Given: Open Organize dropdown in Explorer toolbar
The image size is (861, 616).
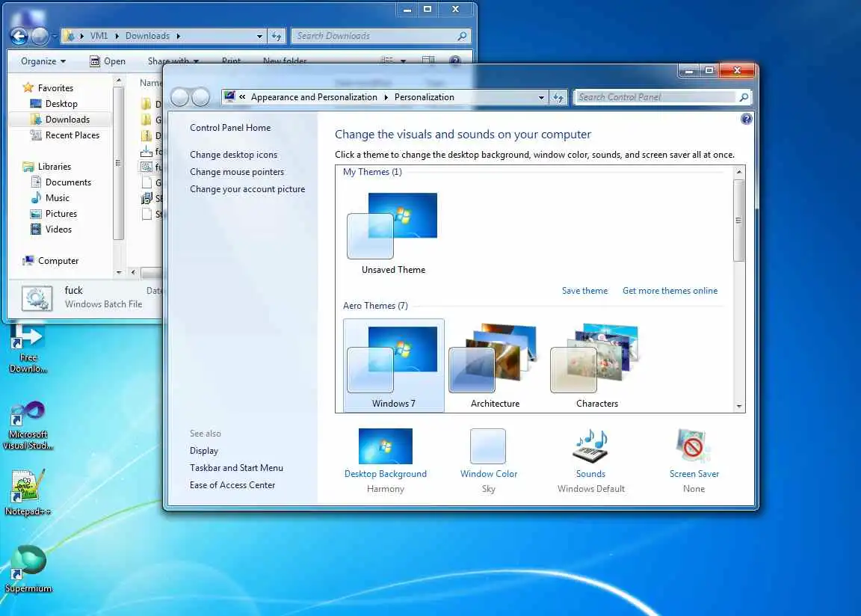Looking at the screenshot, I should (x=43, y=61).
